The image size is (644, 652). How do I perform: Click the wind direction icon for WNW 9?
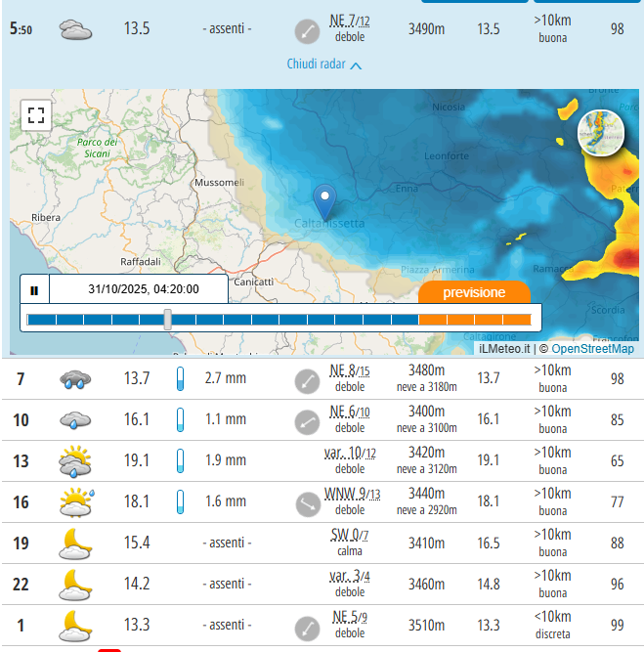coord(307,503)
